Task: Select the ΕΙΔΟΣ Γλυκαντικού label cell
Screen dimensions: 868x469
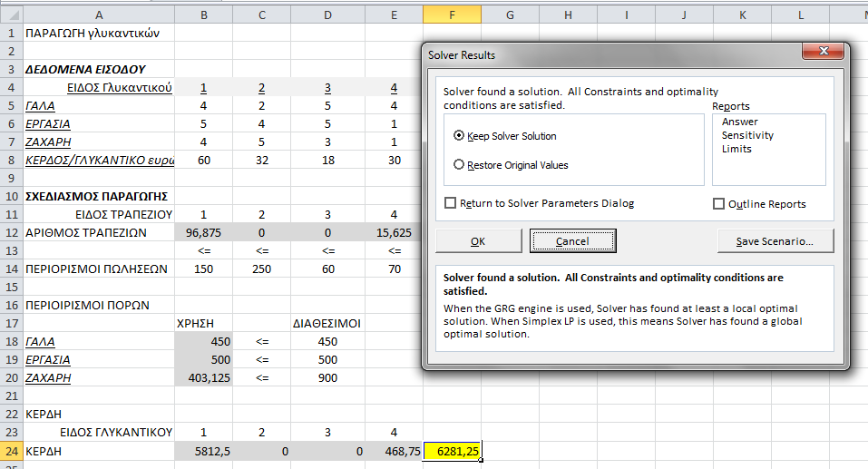Action: coord(99,87)
